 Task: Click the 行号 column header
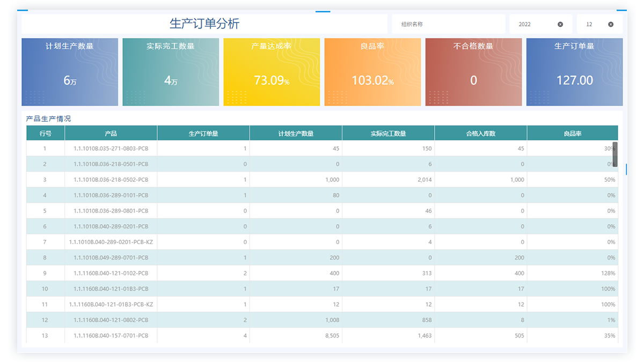point(46,134)
